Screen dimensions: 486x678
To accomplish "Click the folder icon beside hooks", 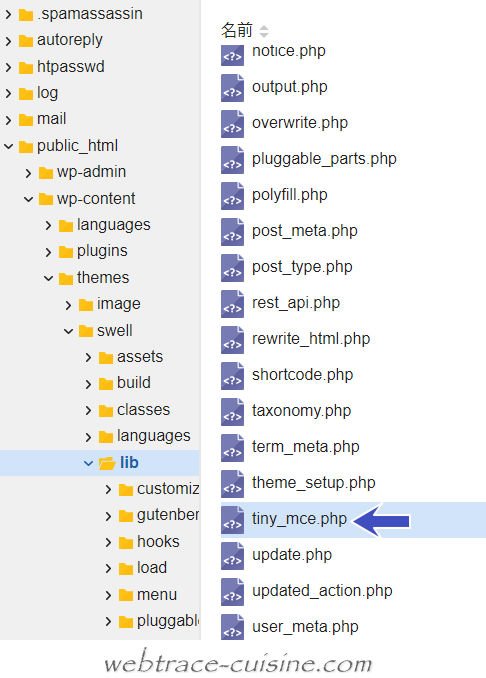I will tap(126, 543).
